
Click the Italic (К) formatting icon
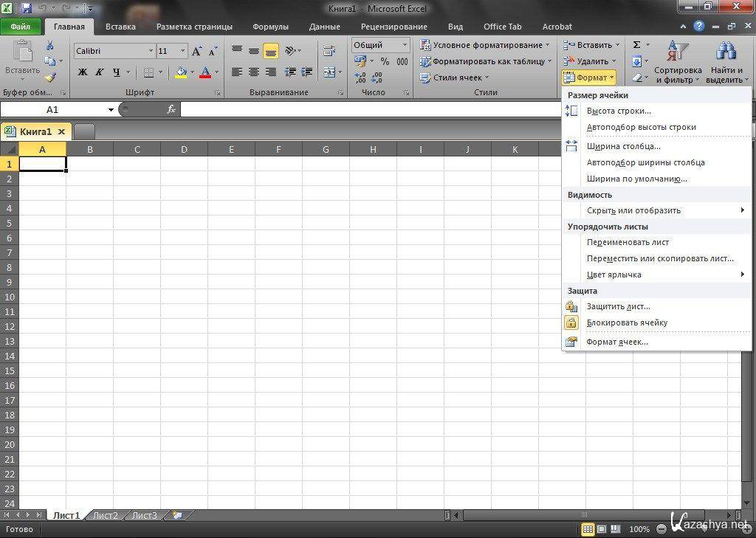tap(99, 72)
